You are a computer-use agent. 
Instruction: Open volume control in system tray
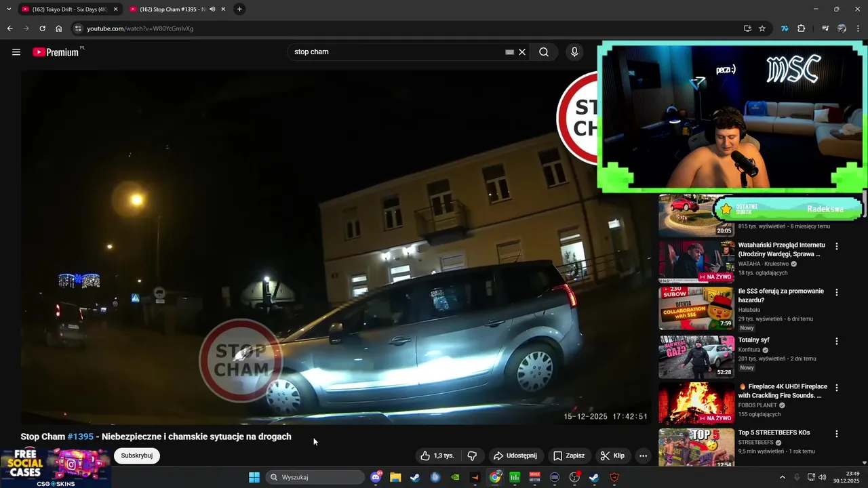(x=823, y=477)
